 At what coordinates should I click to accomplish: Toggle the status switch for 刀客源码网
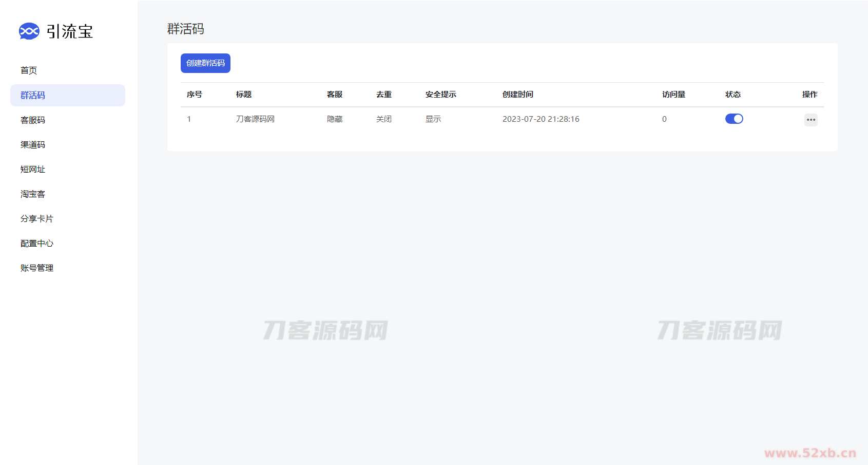point(734,119)
